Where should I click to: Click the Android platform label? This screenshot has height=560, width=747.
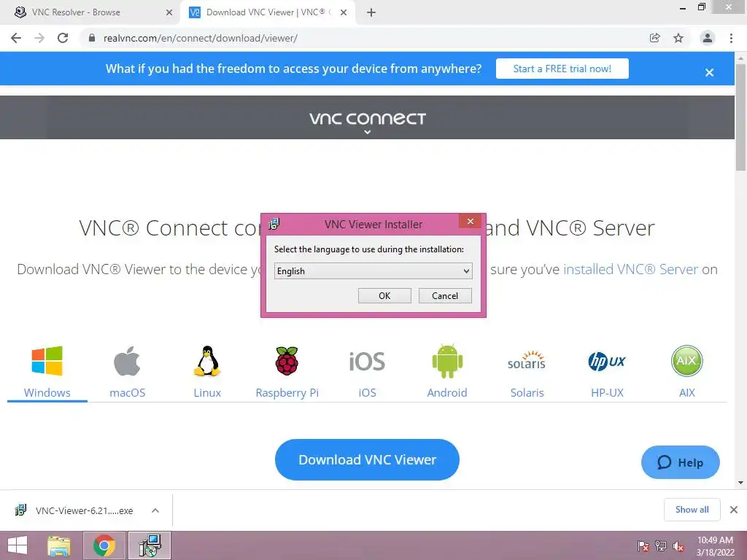pyautogui.click(x=447, y=392)
